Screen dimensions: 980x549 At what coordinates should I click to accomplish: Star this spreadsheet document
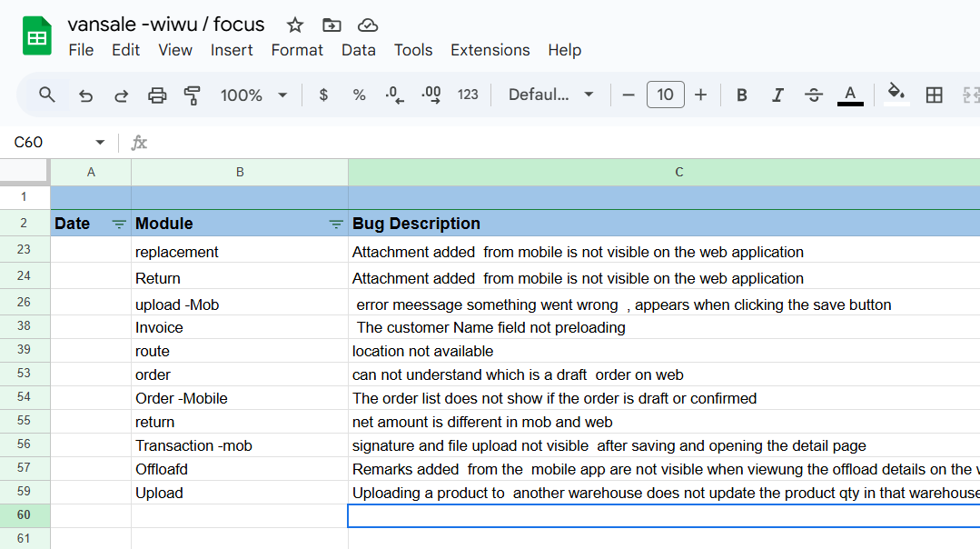pos(295,25)
